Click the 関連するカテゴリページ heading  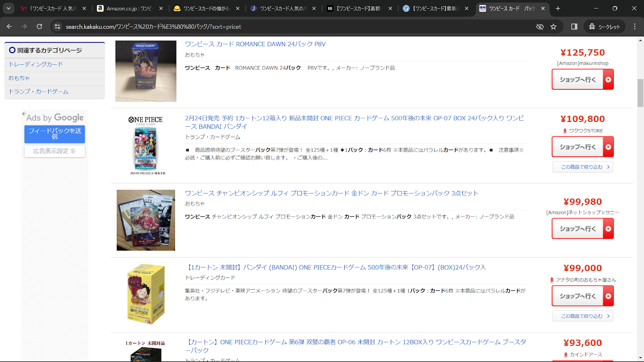[x=50, y=50]
